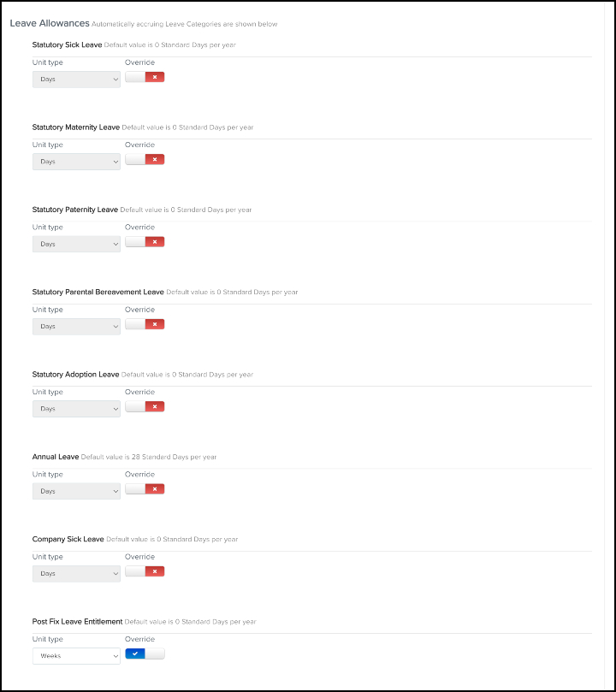Open Company Sick Leave unit type dropdown

[76, 573]
